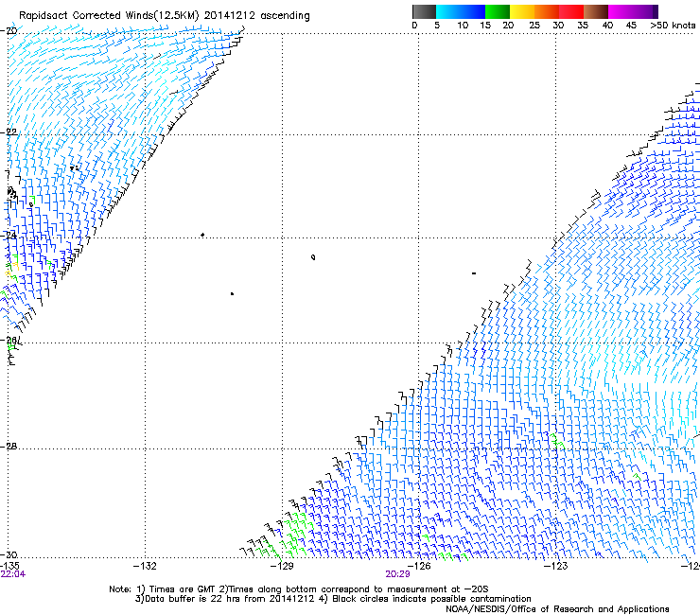This screenshot has height=615, width=700.
Task: Click the chart title 'Rapidscat Corrected Winds'
Action: (86, 15)
